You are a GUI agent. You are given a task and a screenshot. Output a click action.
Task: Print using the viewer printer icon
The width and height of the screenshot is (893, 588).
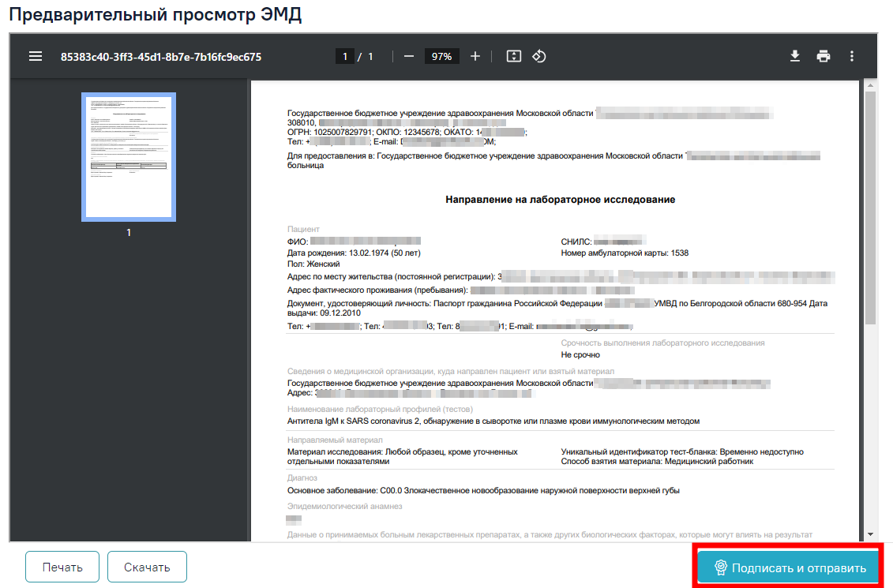pos(823,56)
